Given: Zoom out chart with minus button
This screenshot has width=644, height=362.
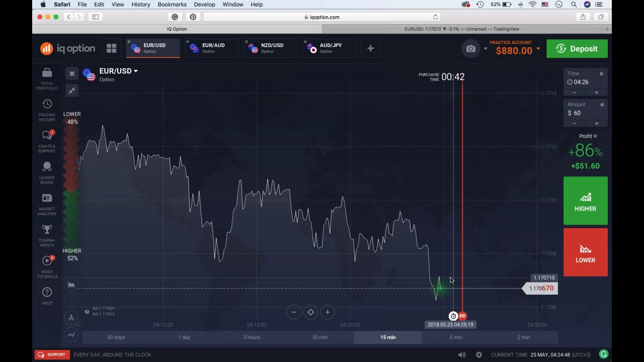Looking at the screenshot, I should point(294,312).
